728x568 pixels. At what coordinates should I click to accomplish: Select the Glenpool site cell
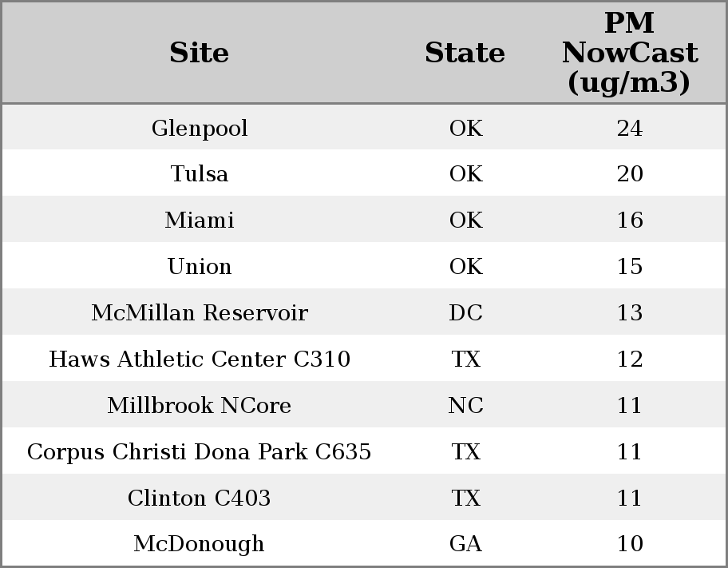(200, 128)
